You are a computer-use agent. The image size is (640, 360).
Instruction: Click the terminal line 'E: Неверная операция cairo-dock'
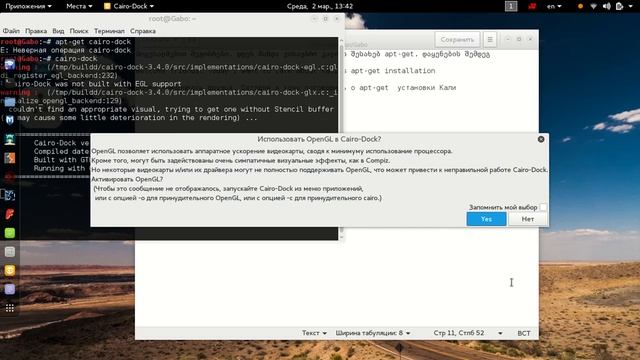[x=66, y=50]
